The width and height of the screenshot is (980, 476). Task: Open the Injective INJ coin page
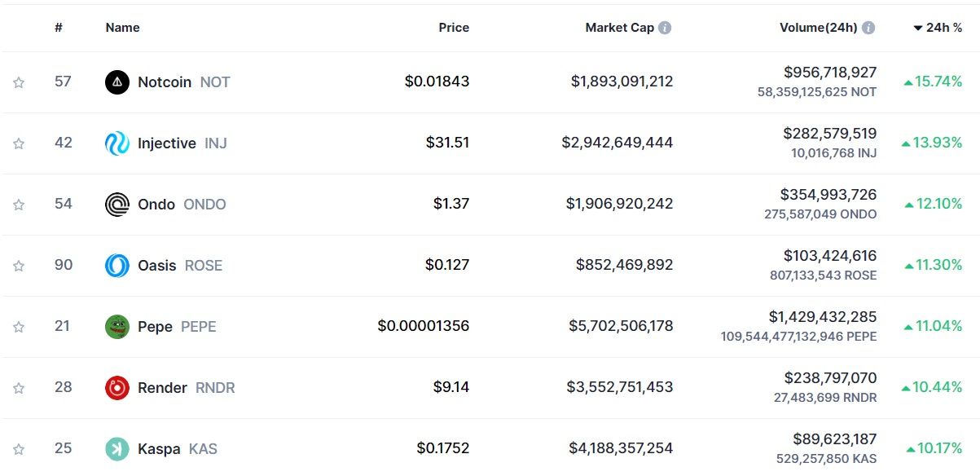[167, 143]
